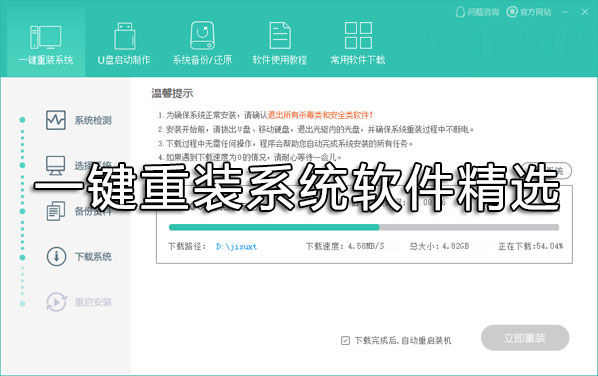This screenshot has height=376, width=598.
Task: Click the 重启安装 restart icon
Action: pyautogui.click(x=56, y=302)
